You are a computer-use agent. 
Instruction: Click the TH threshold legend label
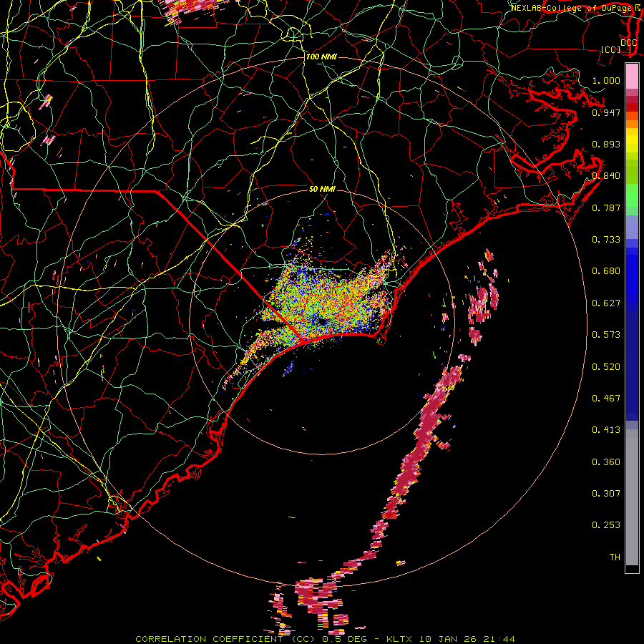click(615, 557)
